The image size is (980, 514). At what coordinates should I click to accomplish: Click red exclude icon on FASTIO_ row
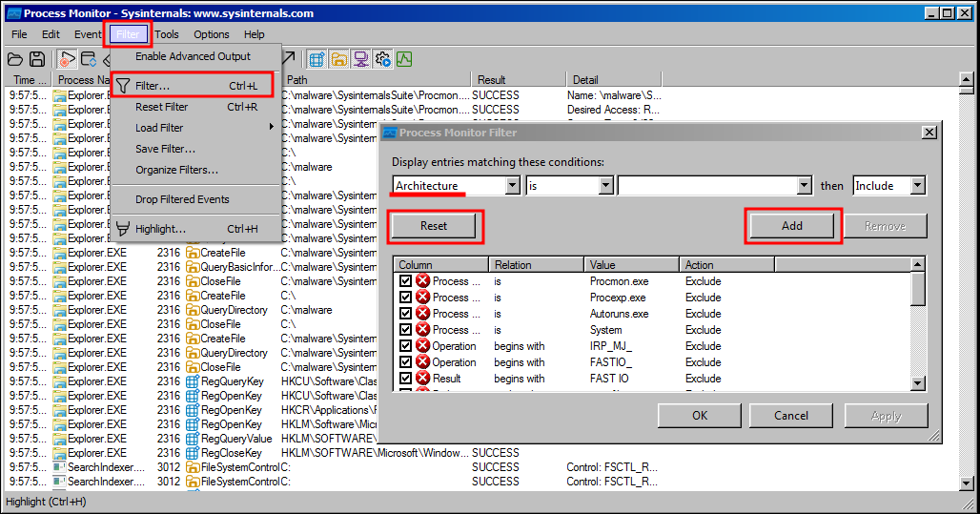point(423,362)
